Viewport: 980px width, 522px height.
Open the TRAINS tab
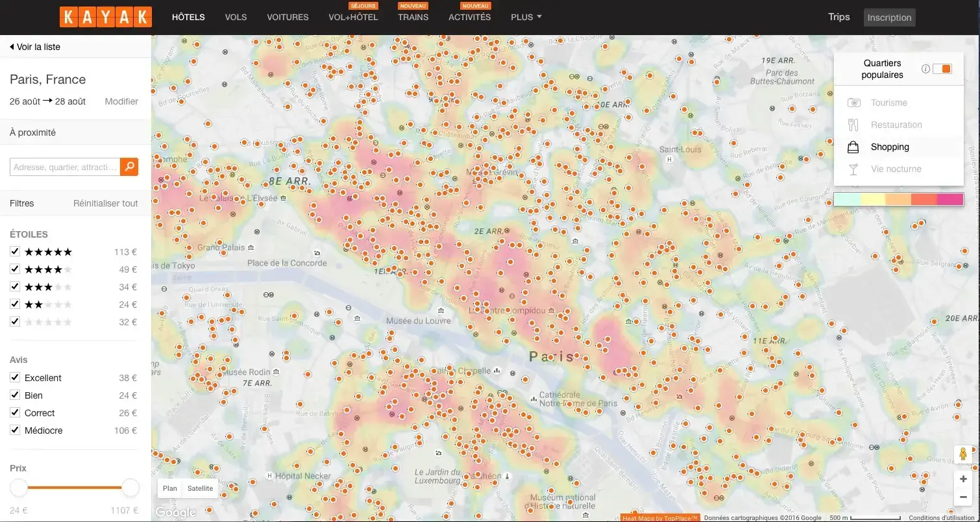coord(413,17)
